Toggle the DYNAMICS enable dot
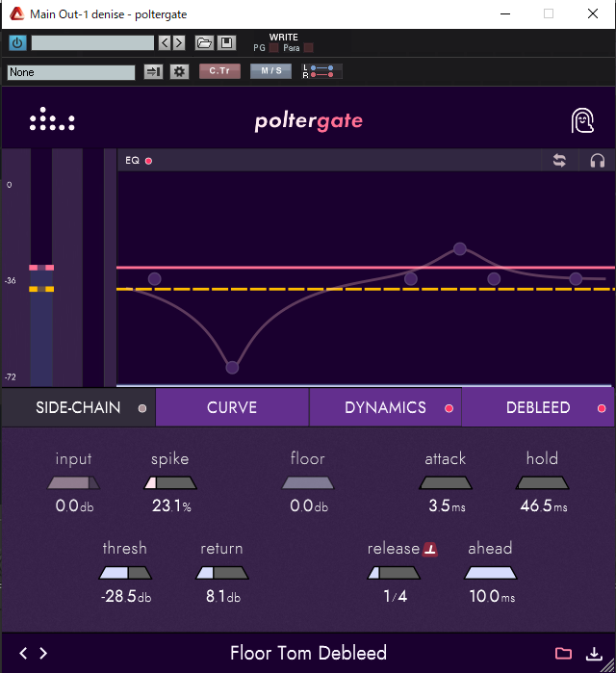 (x=449, y=408)
